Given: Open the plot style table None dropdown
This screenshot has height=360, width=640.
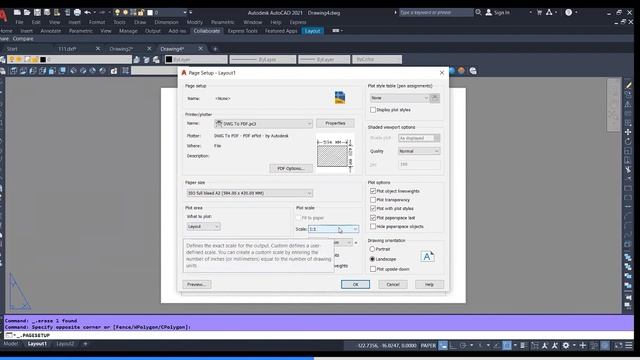Looking at the screenshot, I should coord(400,98).
